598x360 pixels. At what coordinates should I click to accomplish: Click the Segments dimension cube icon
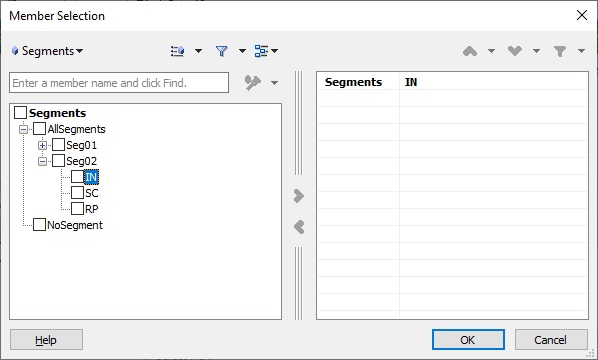[x=15, y=51]
